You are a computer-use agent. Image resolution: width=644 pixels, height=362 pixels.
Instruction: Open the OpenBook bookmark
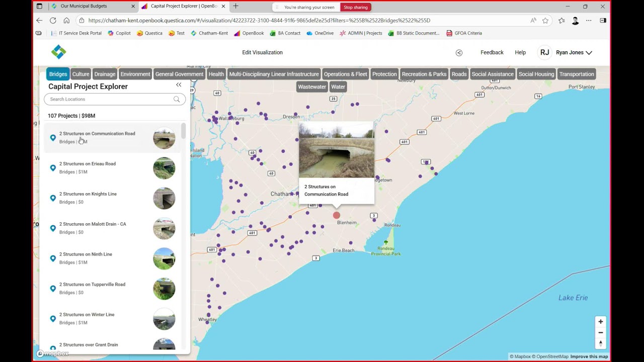[x=249, y=33]
